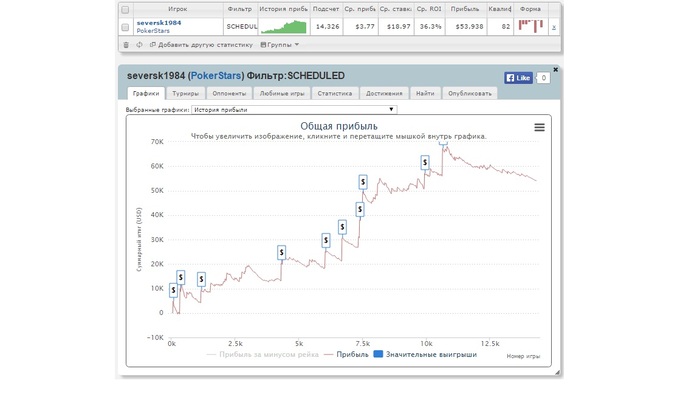Switch to the Статистика tab
Image resolution: width=700 pixels, height=394 pixels.
(335, 93)
